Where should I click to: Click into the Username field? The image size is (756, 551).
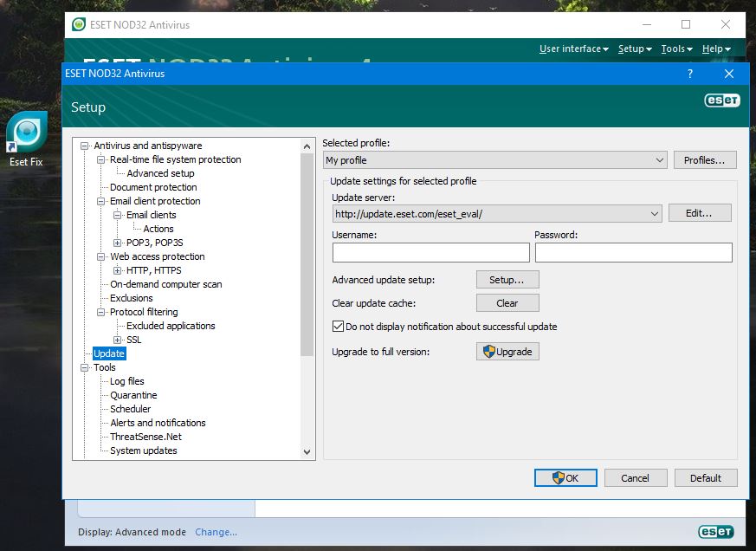click(x=431, y=252)
